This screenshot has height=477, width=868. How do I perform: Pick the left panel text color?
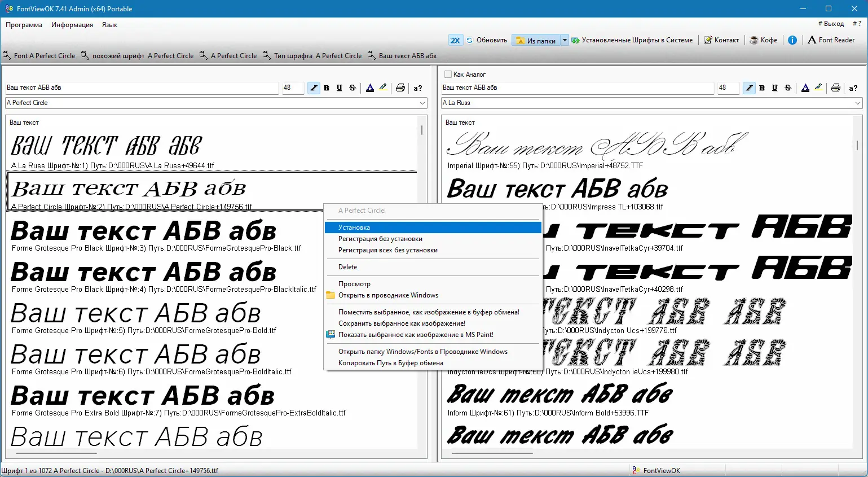(x=370, y=88)
